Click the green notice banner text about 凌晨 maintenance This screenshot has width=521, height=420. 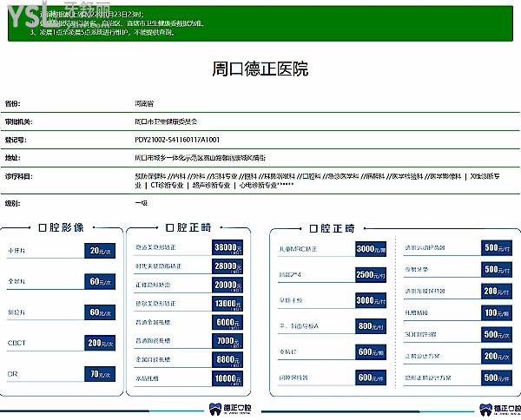pyautogui.click(x=102, y=32)
